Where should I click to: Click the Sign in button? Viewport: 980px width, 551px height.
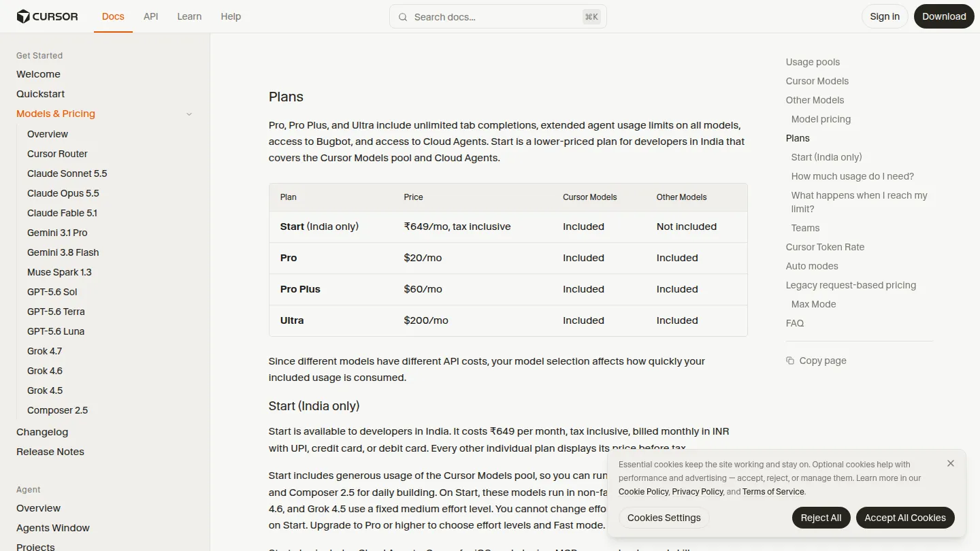pyautogui.click(x=885, y=16)
